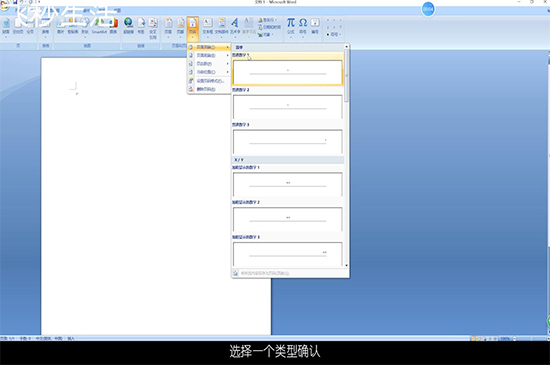
Task: Expand the Current Position submenu entry
Action: [x=209, y=72]
